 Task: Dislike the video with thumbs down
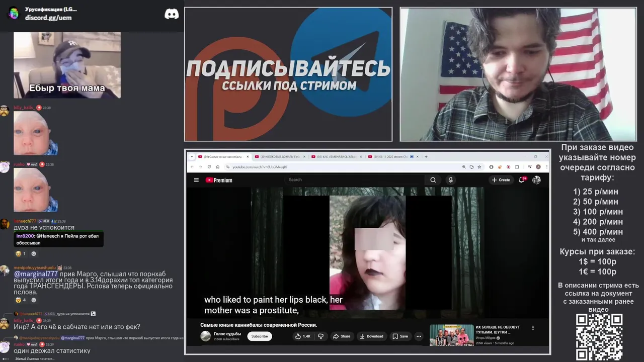coord(320,336)
